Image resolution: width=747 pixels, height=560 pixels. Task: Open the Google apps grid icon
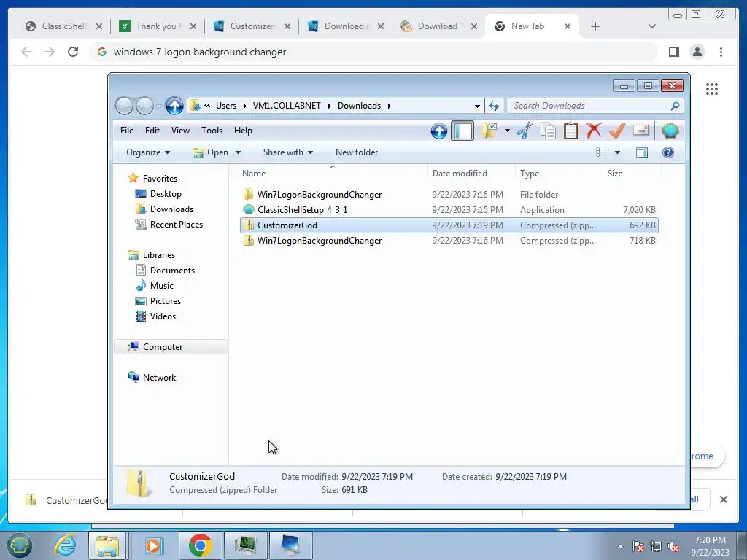pyautogui.click(x=712, y=88)
